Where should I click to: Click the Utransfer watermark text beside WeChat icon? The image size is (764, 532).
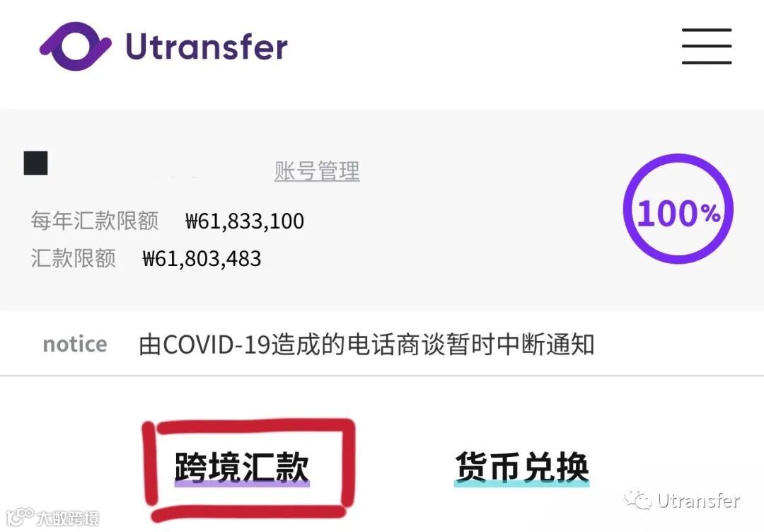click(x=698, y=500)
